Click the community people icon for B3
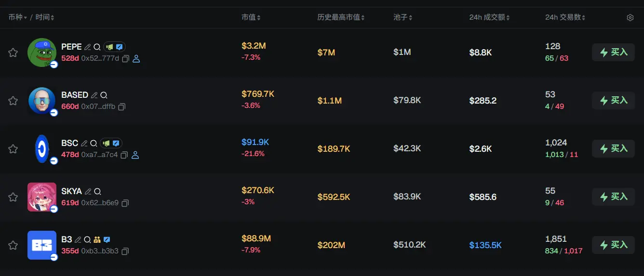 pyautogui.click(x=97, y=239)
